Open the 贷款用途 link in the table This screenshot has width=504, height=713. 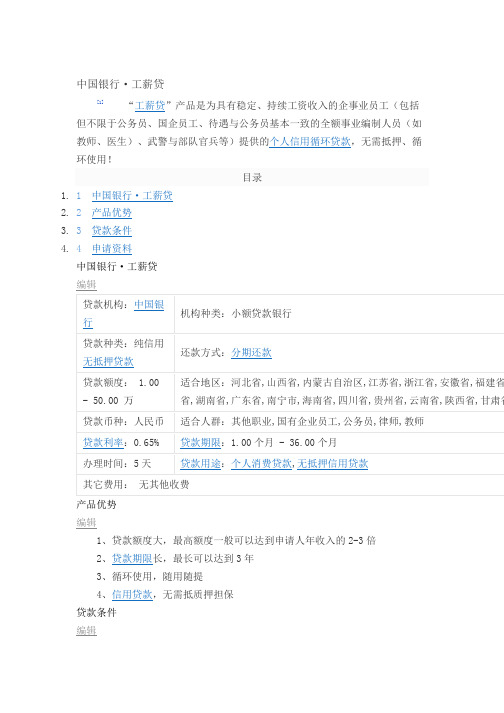201,463
